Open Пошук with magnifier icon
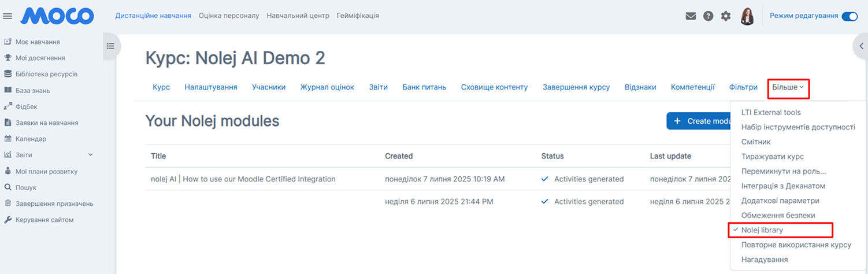This screenshot has width=868, height=274. click(8, 187)
